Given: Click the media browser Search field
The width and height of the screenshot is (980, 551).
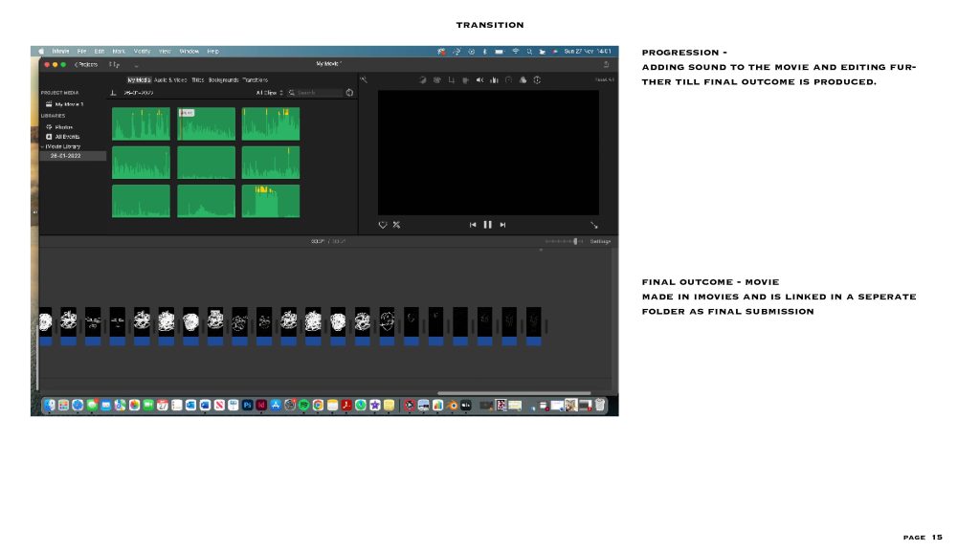Looking at the screenshot, I should tap(316, 93).
